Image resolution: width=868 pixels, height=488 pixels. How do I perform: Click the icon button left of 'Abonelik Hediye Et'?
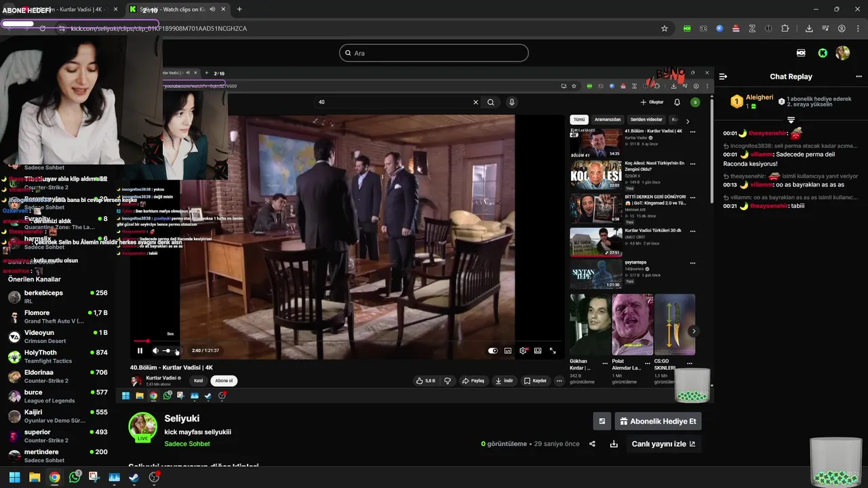point(601,421)
